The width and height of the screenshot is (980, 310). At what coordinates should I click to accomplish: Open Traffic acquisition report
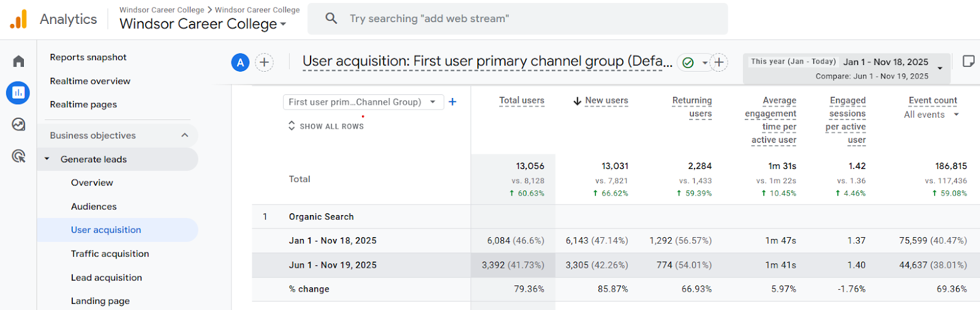pos(110,254)
